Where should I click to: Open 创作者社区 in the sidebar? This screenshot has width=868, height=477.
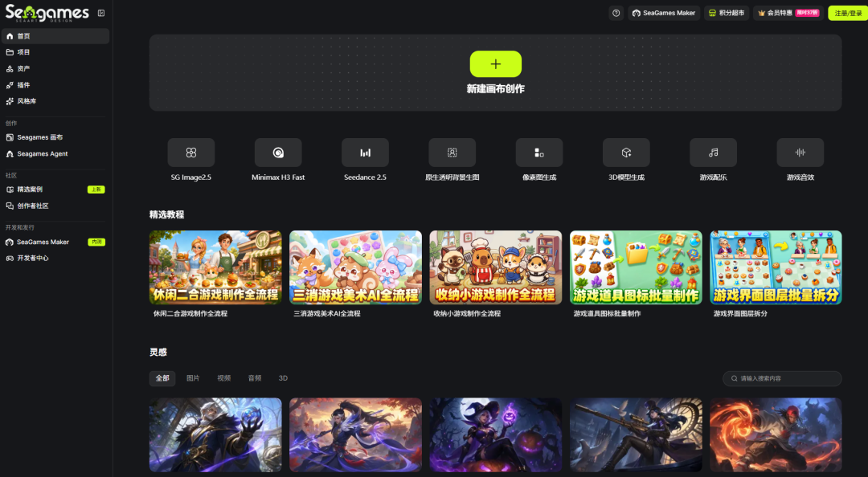[55, 206]
